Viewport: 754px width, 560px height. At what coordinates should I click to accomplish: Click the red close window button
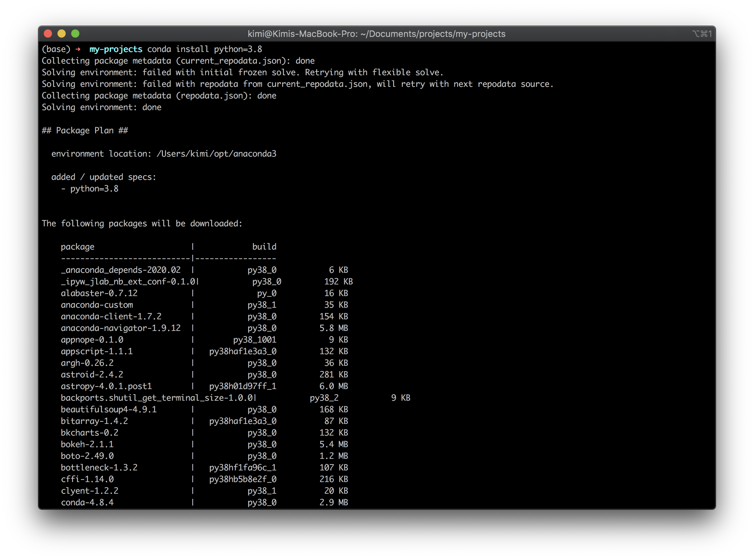[48, 34]
